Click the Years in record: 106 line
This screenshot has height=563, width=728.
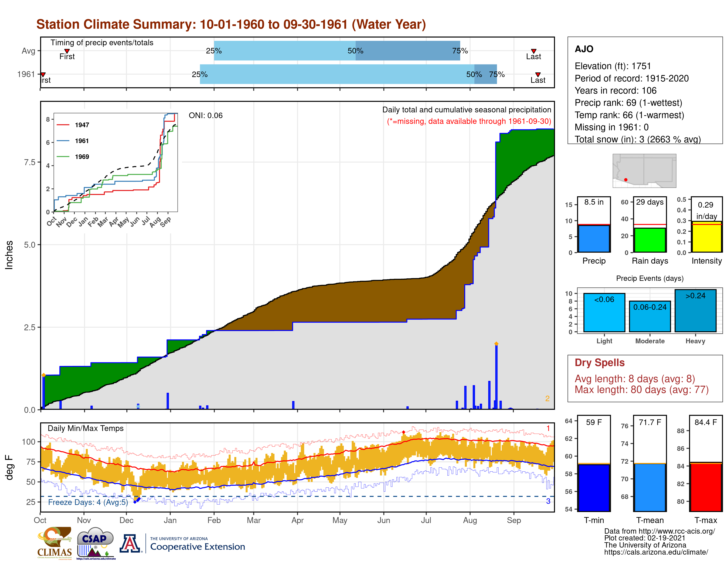click(616, 90)
